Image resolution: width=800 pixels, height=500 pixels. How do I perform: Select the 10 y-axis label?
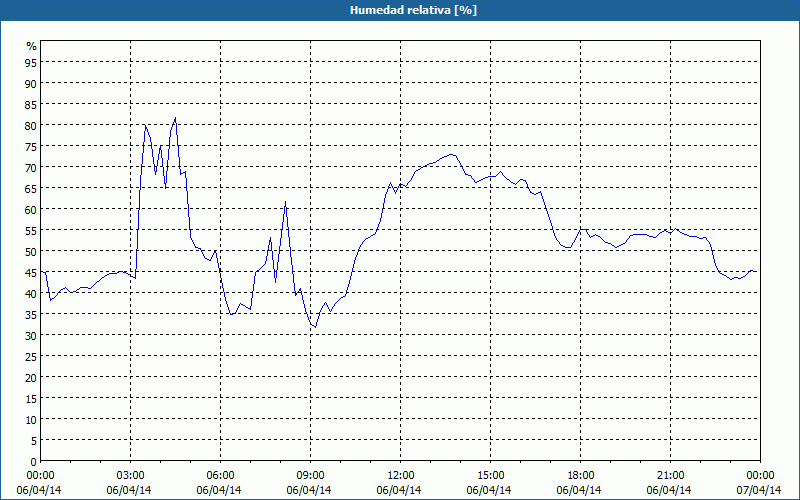tap(31, 419)
